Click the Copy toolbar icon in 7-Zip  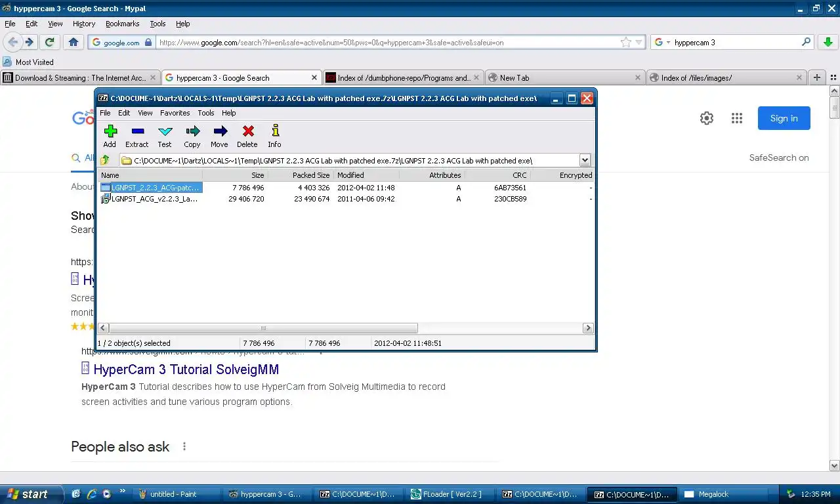tap(192, 136)
